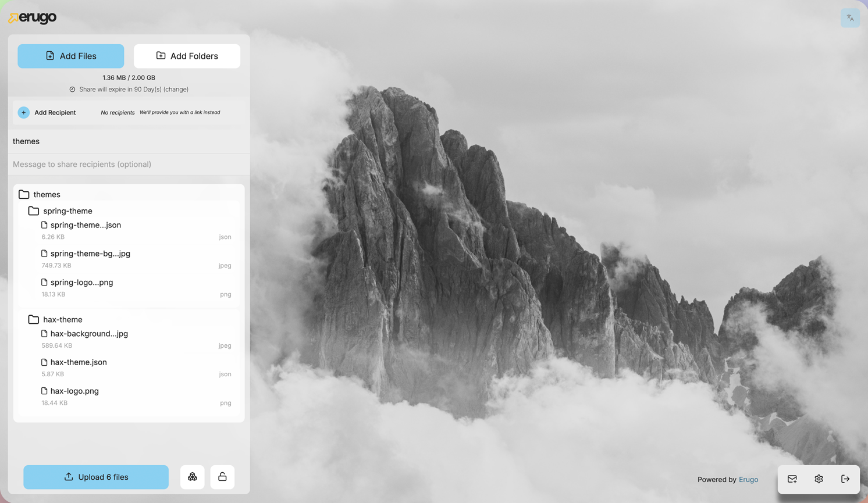
Task: Click file icon beside spring-theme...json
Action: (44, 225)
